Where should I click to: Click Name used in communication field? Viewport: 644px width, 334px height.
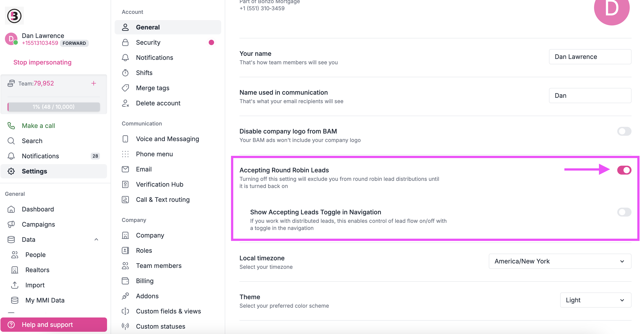tap(590, 95)
